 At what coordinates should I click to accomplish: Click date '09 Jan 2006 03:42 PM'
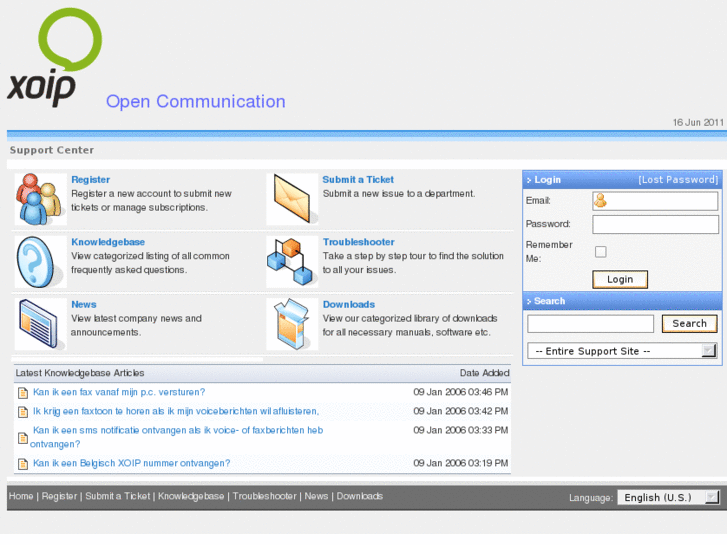[460, 411]
